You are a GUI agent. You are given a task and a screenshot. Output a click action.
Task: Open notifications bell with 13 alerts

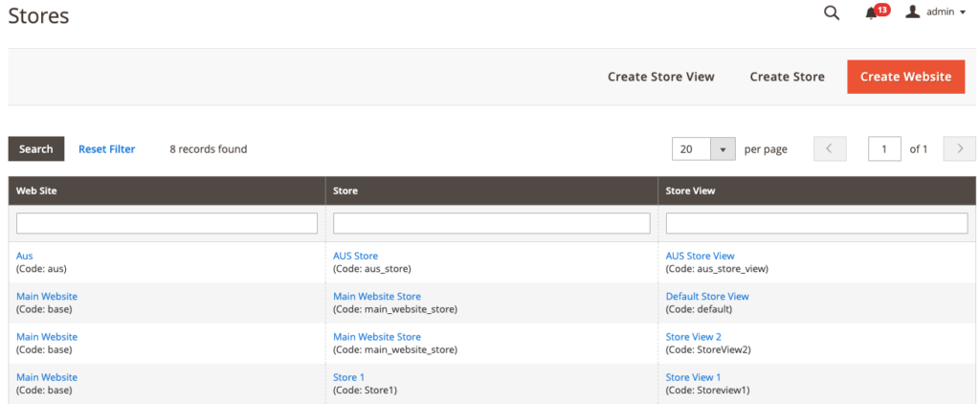[x=872, y=12]
